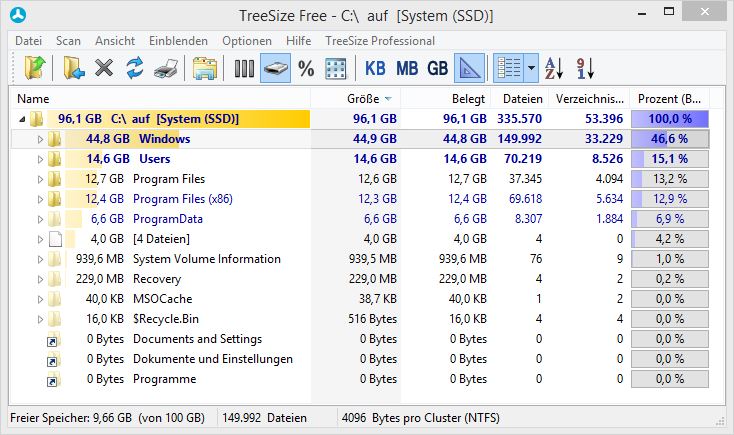This screenshot has width=734, height=435.
Task: Expand the Windows folder node
Action: click(x=40, y=139)
